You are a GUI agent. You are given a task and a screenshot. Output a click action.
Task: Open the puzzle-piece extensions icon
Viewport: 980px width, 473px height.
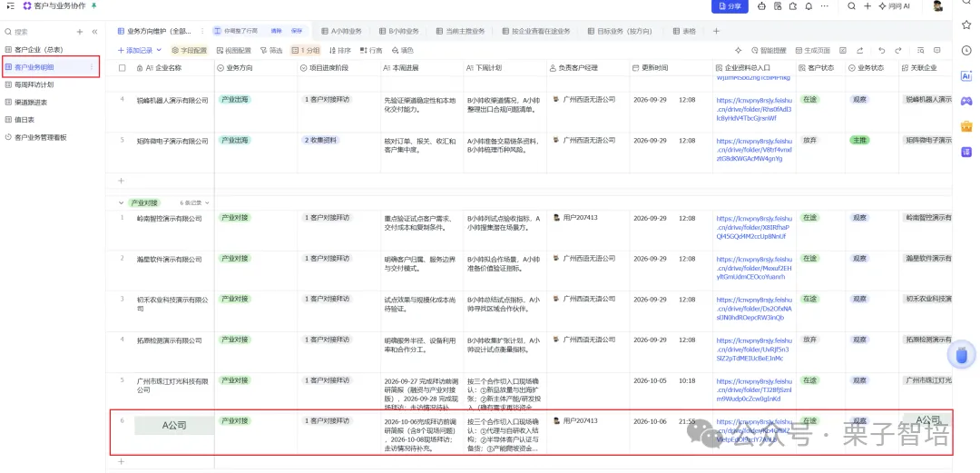pos(793,6)
